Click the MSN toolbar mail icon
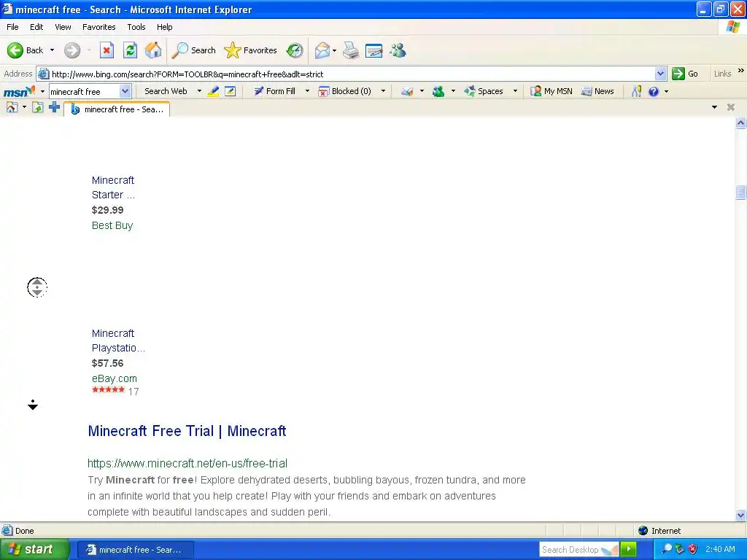The height and width of the screenshot is (560, 747). pos(407,91)
